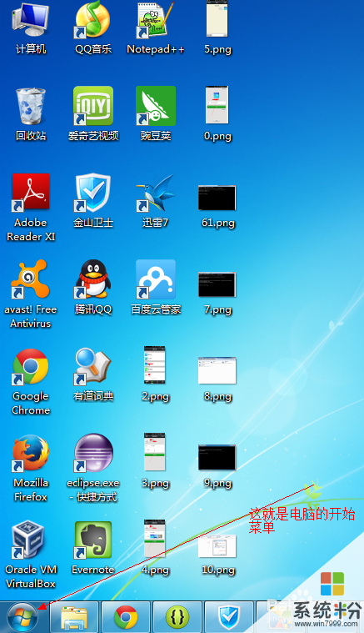
Task: Open the green braces app in taskbar
Action: point(177,617)
